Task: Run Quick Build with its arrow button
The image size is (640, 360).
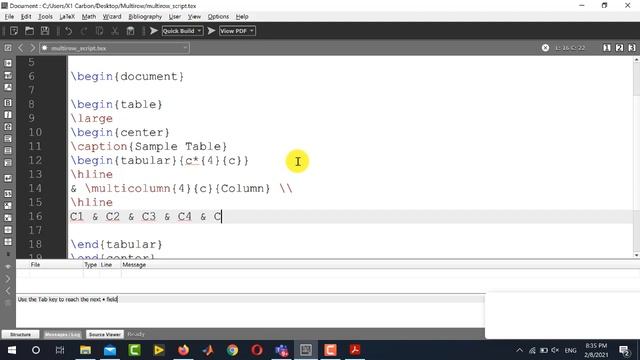Action: [x=154, y=31]
